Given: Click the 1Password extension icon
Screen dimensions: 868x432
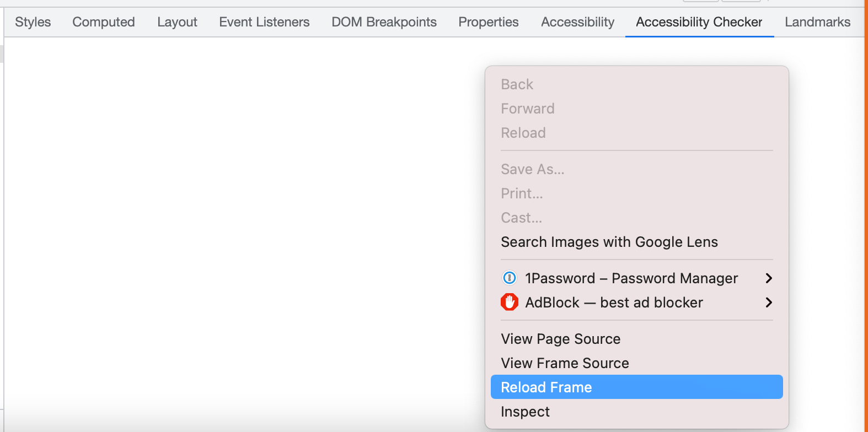Looking at the screenshot, I should 509,278.
